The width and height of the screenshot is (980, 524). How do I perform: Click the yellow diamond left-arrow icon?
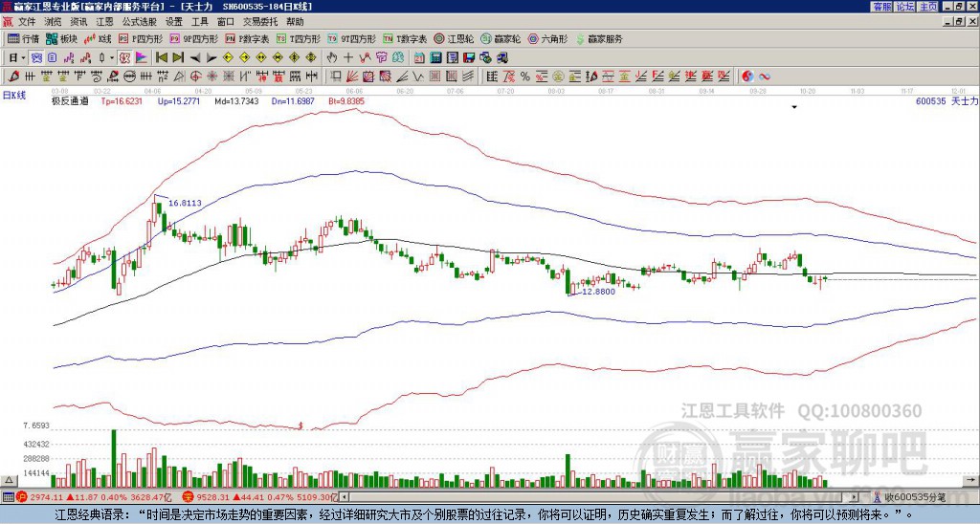(228, 58)
